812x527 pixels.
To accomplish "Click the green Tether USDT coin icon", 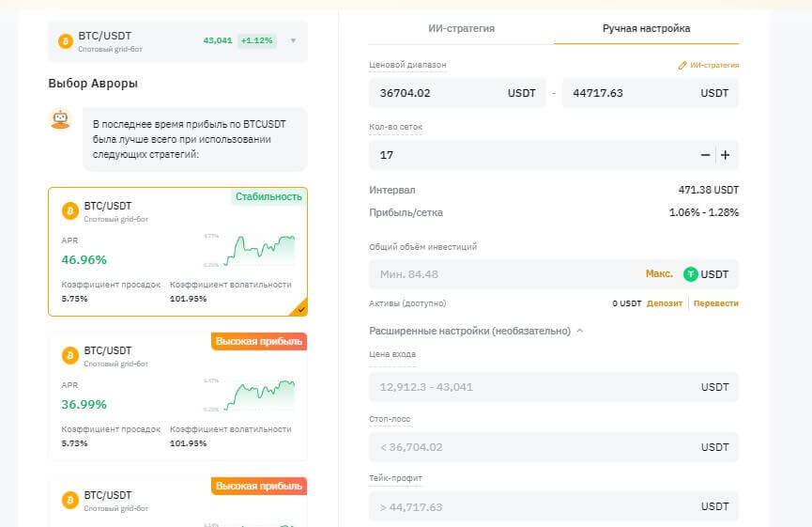I will 691,274.
